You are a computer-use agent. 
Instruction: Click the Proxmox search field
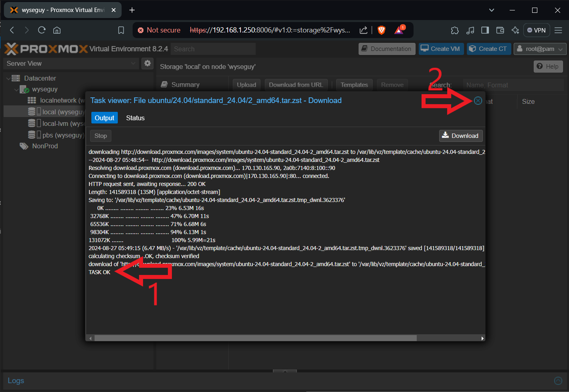pos(213,49)
